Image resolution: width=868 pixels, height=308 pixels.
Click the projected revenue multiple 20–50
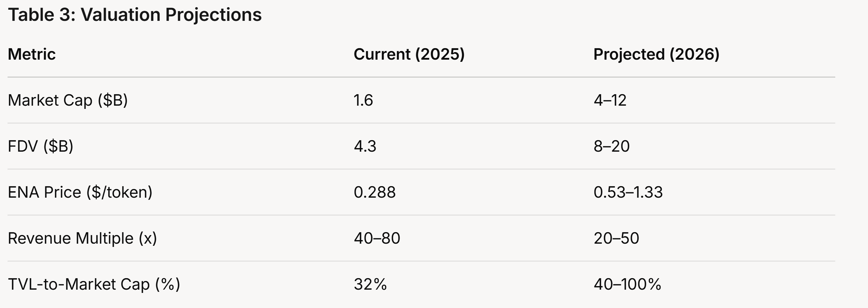616,238
